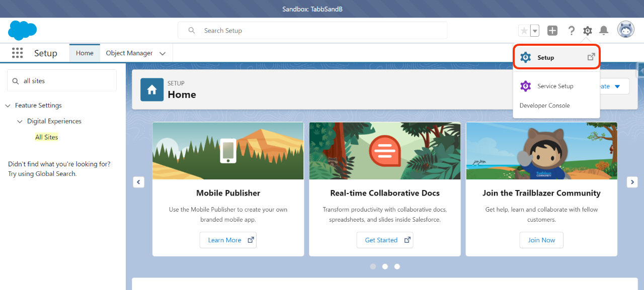Click in the Search Setup field
Screen dimensions: 644x290
tap(312, 30)
